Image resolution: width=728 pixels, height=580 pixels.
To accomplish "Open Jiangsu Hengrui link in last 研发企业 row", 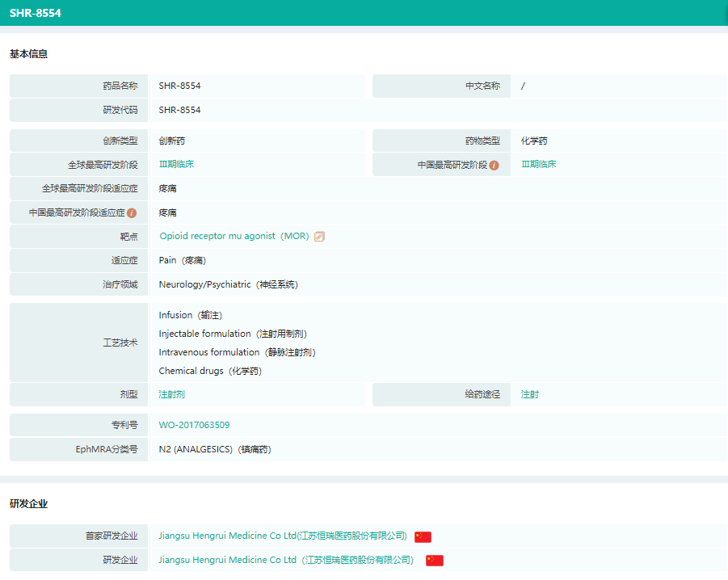I will click(286, 560).
